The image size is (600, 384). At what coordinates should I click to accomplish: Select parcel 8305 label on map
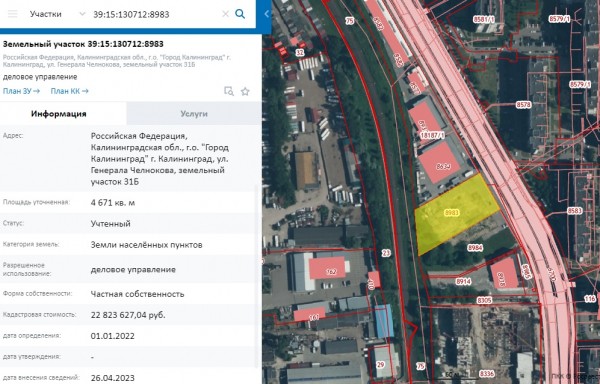tap(484, 301)
